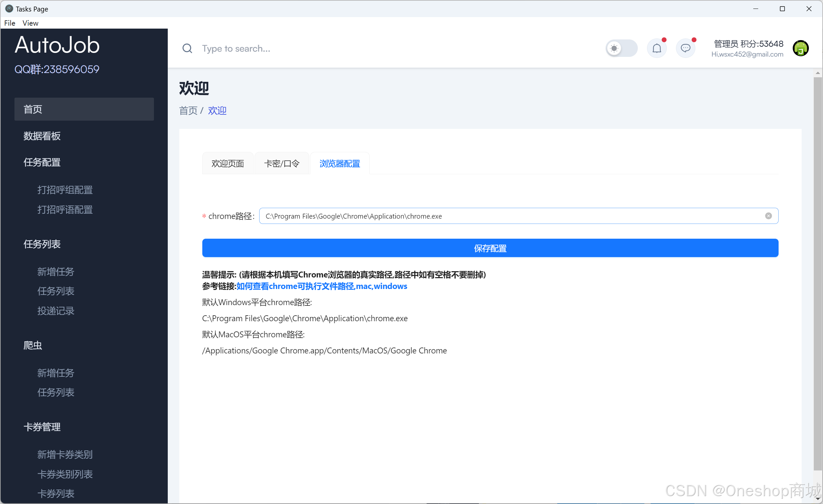Open the notification bell icon

tap(657, 49)
